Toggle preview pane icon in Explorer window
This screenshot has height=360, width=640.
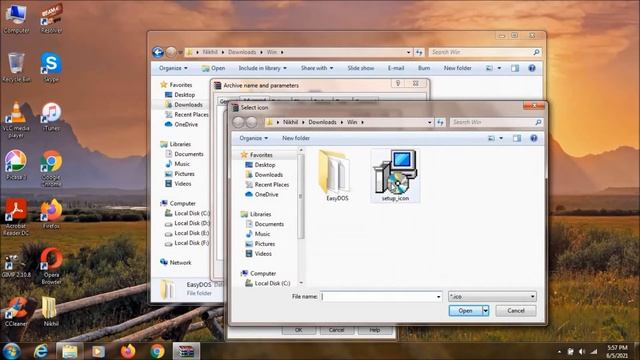(515, 68)
